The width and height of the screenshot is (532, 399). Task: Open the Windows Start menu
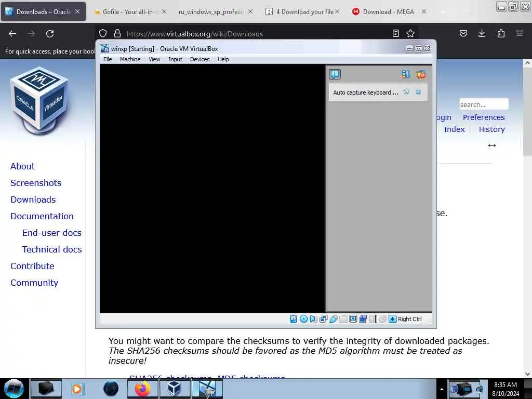[x=14, y=389]
